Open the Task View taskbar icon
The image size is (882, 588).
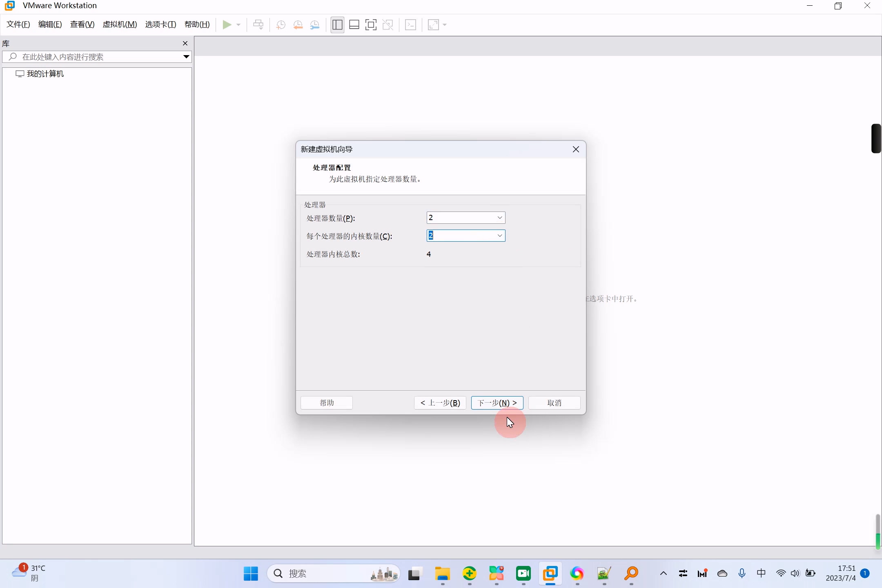coord(414,574)
